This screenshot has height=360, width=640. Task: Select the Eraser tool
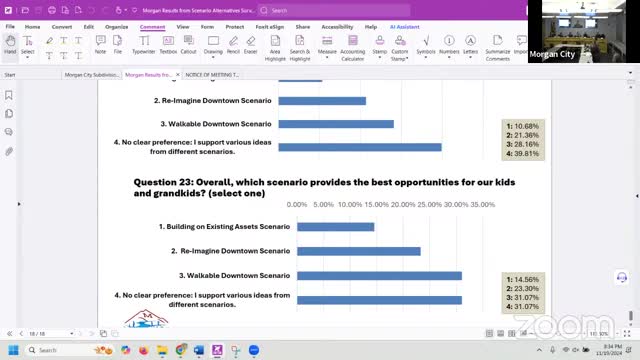251,45
